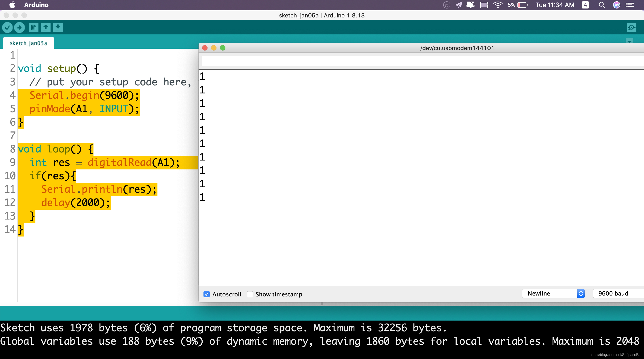Click the Verify sketch checkmark button
This screenshot has width=644, height=359.
point(8,27)
